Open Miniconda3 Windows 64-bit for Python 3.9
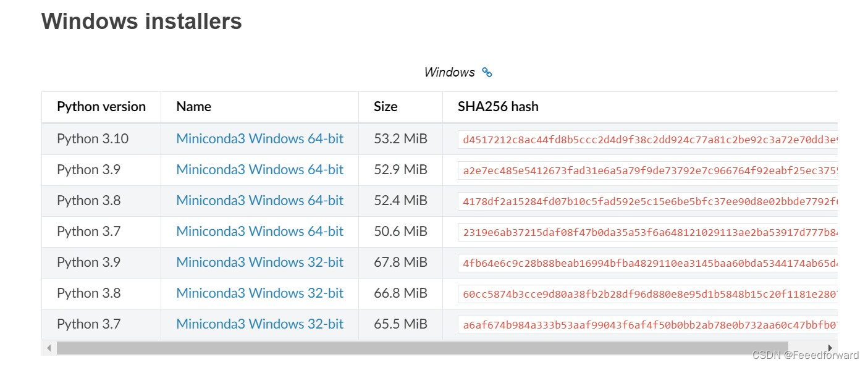 click(260, 169)
